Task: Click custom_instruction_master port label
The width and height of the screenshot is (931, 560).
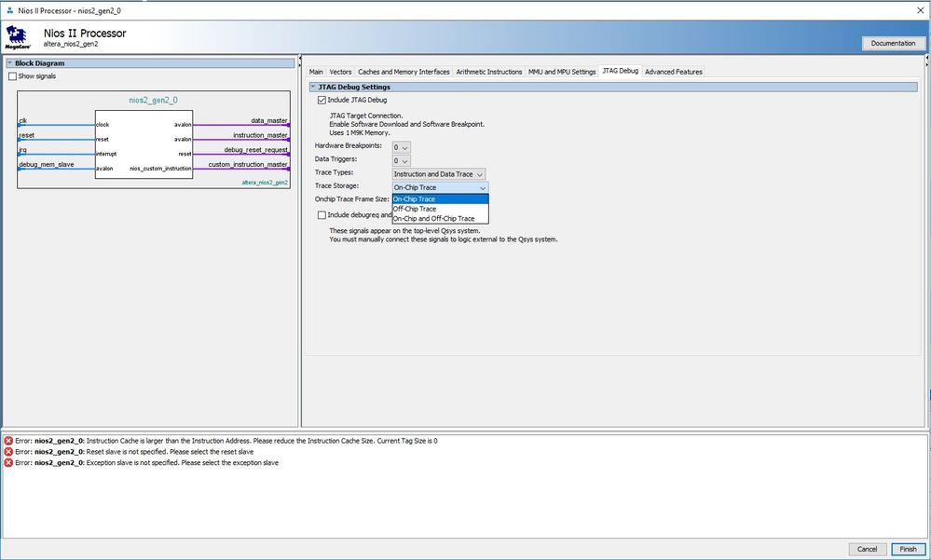Action: (x=248, y=165)
